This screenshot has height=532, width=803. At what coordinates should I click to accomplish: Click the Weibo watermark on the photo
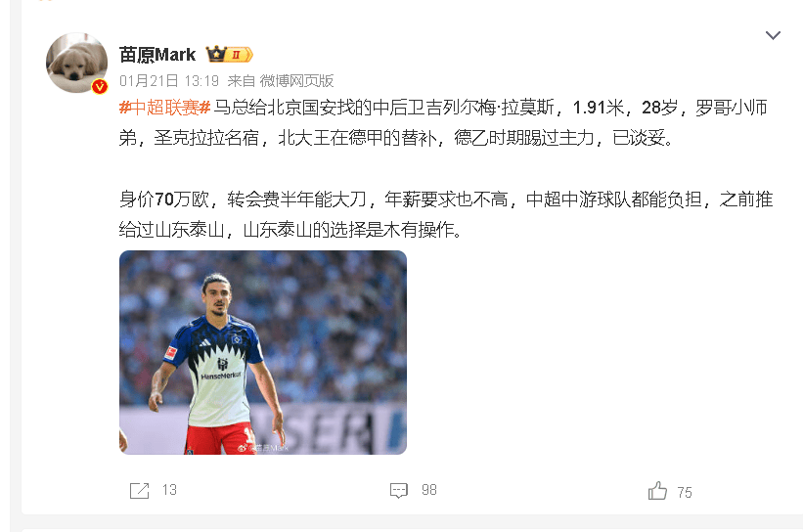(x=263, y=448)
